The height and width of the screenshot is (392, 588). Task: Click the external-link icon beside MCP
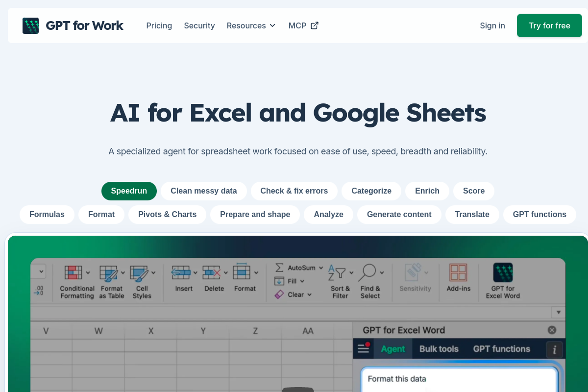click(x=315, y=25)
